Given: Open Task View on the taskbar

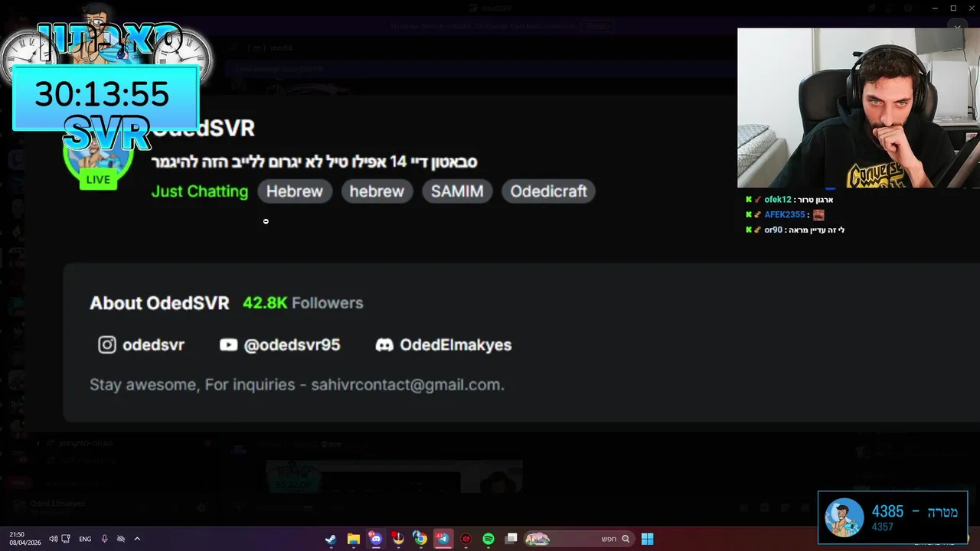Looking at the screenshot, I should point(511,539).
